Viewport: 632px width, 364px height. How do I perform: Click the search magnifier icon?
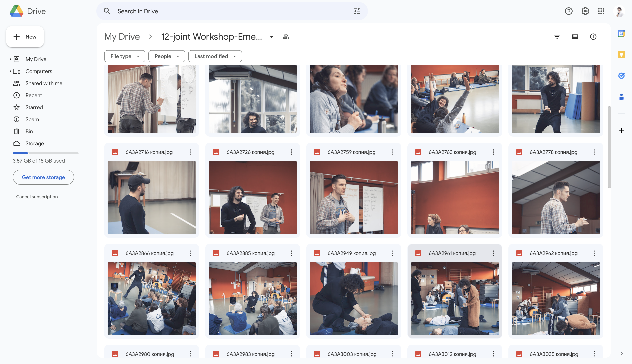[107, 11]
